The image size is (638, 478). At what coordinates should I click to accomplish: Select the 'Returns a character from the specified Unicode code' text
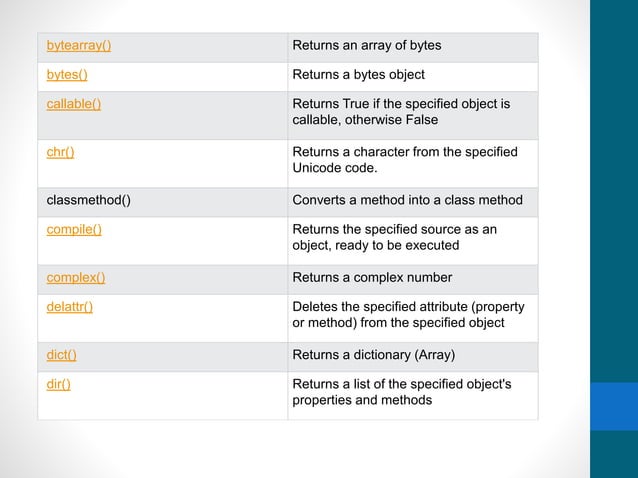404,160
